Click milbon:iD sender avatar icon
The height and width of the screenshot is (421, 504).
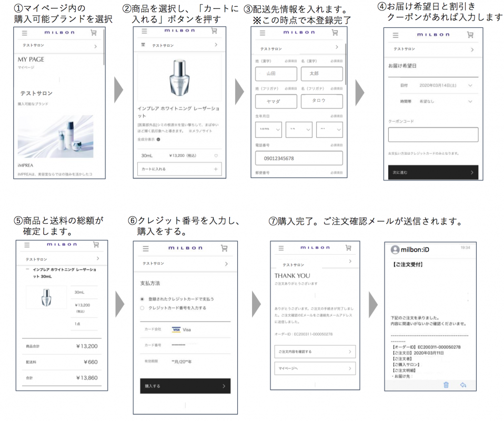point(395,249)
